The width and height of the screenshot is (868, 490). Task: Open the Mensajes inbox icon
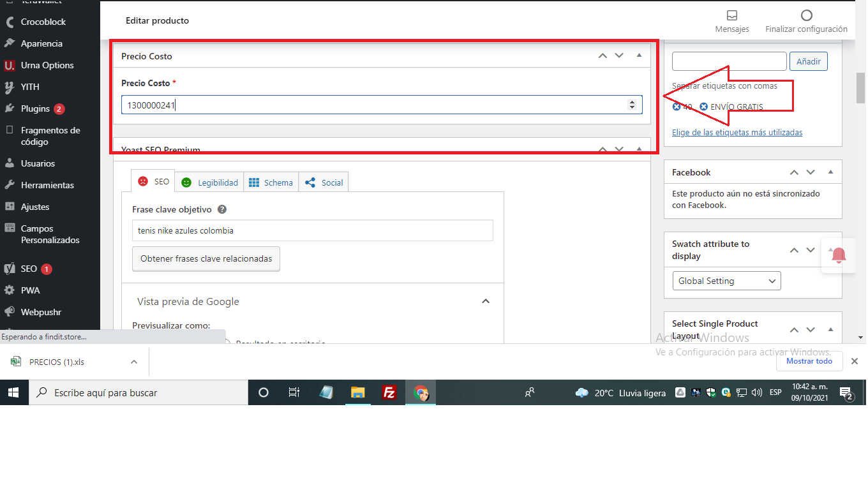coord(732,15)
